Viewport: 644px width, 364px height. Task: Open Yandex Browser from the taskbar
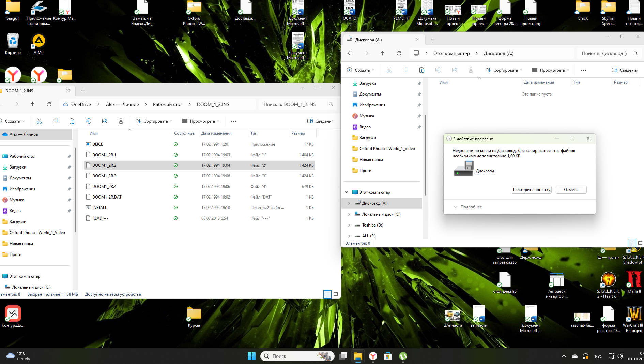pyautogui.click(x=373, y=356)
